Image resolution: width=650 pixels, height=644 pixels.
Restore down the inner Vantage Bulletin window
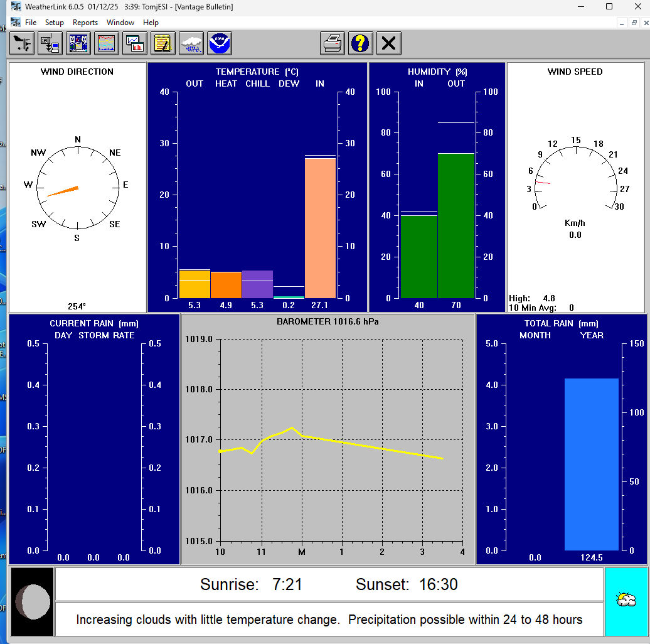point(634,23)
